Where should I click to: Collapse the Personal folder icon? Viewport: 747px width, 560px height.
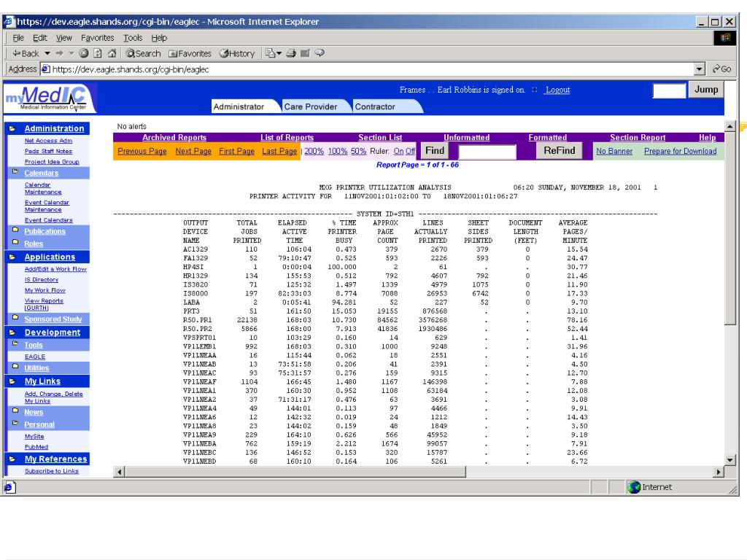tap(15, 423)
